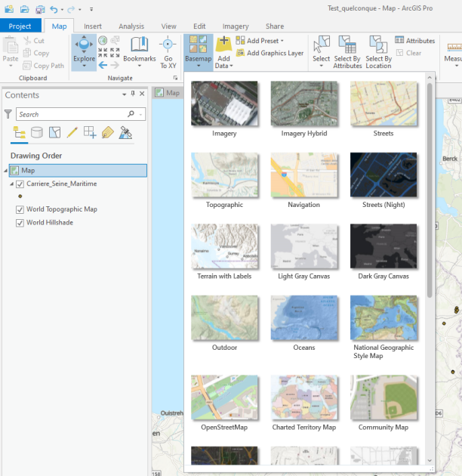Select the Explore navigation tool
Screen dimensions: 462x476
[x=84, y=52]
